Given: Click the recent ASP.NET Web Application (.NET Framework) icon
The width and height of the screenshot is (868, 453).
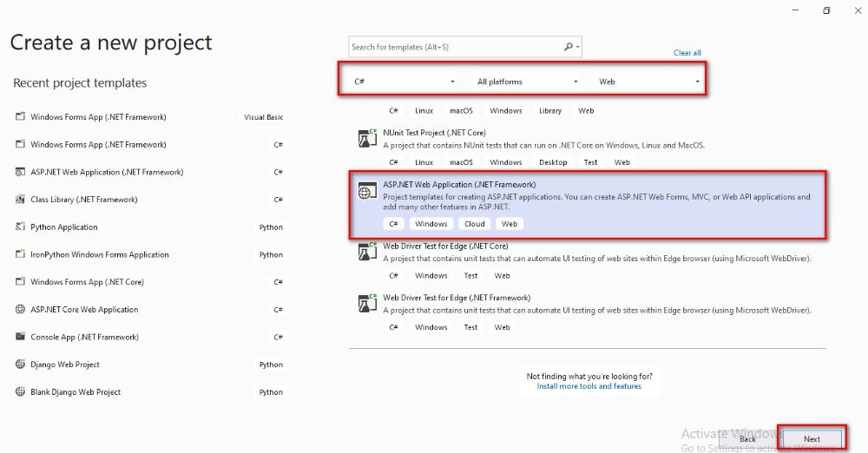Looking at the screenshot, I should coord(21,172).
